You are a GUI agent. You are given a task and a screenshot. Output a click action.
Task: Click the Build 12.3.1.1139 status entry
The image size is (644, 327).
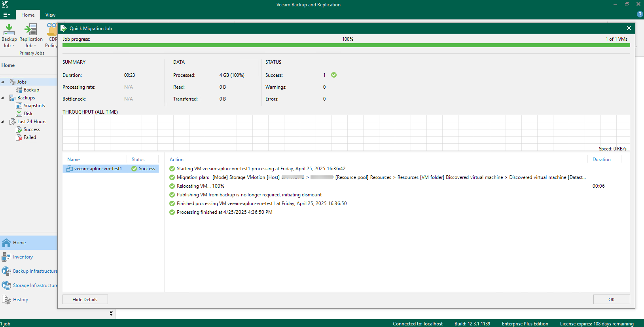tap(472, 324)
